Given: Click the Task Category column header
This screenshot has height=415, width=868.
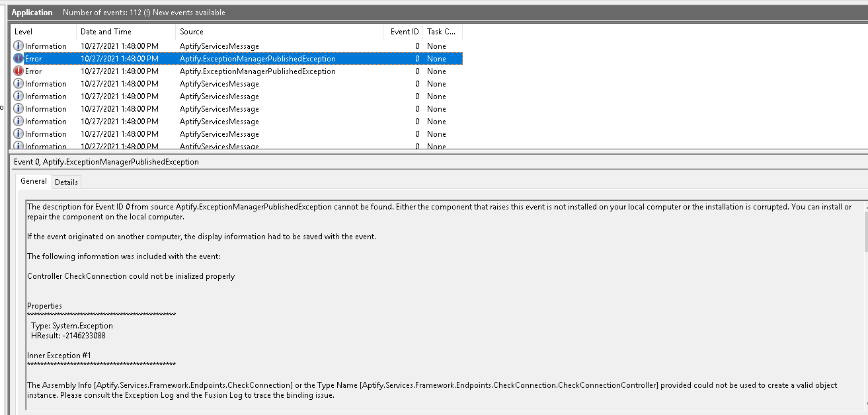Looking at the screenshot, I should click(440, 31).
